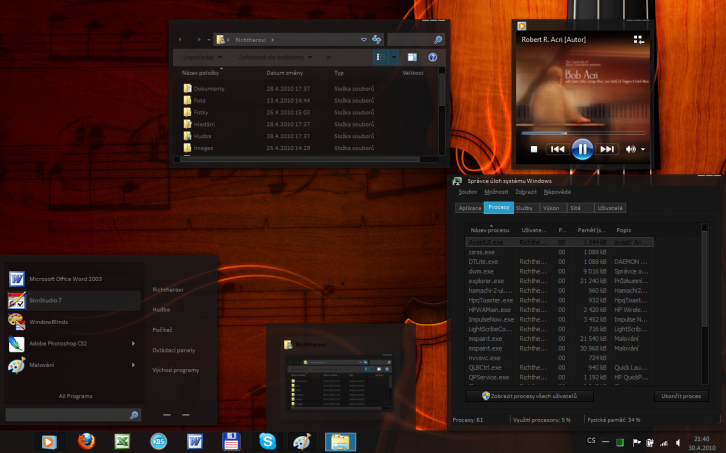Switch to Uživatelé tab
This screenshot has width=726, height=453.
tap(610, 208)
